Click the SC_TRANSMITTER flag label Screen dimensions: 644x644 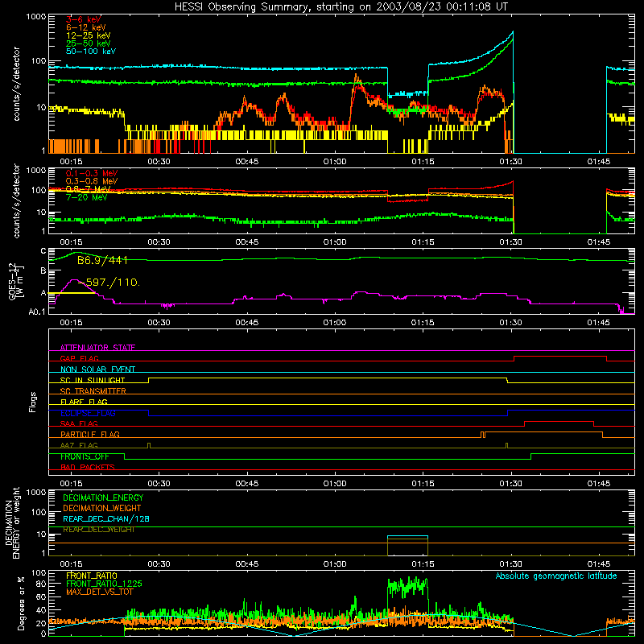pyautogui.click(x=93, y=391)
